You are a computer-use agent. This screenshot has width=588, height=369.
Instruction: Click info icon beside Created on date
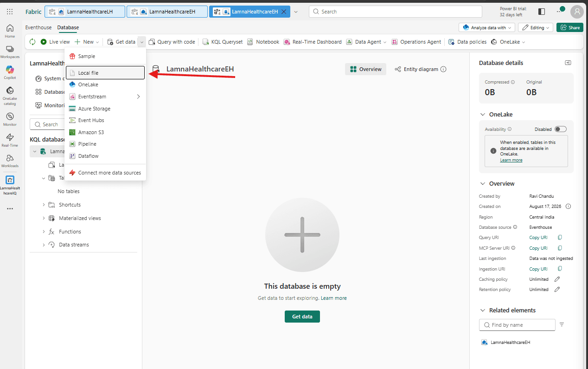[x=569, y=207]
